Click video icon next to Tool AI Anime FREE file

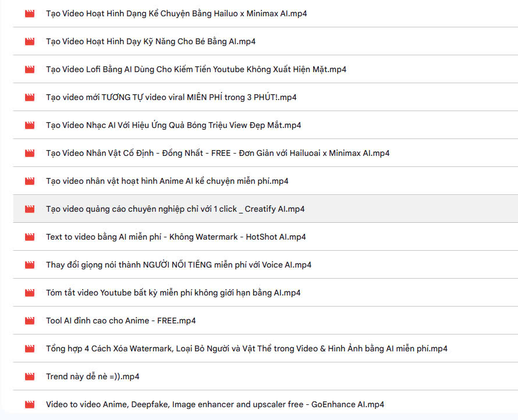(x=30, y=321)
